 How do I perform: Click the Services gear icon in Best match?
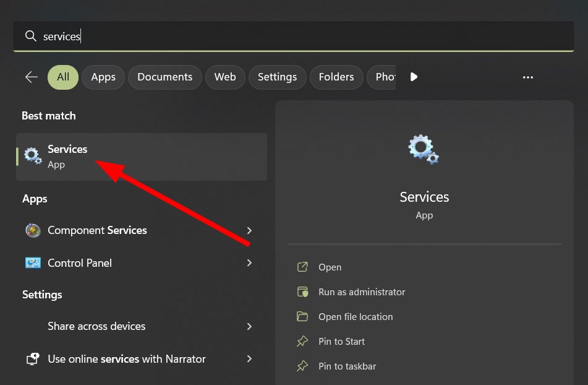tap(33, 156)
